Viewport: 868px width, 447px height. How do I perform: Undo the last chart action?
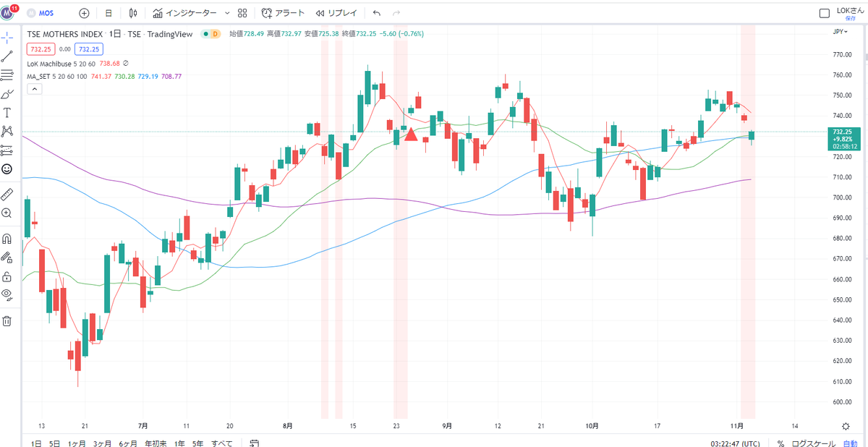click(x=376, y=13)
